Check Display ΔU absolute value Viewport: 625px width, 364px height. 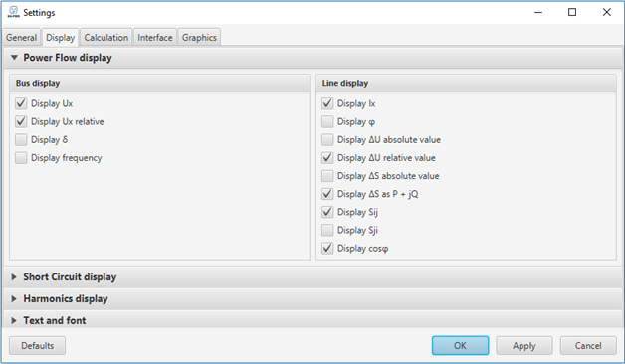[x=327, y=140]
